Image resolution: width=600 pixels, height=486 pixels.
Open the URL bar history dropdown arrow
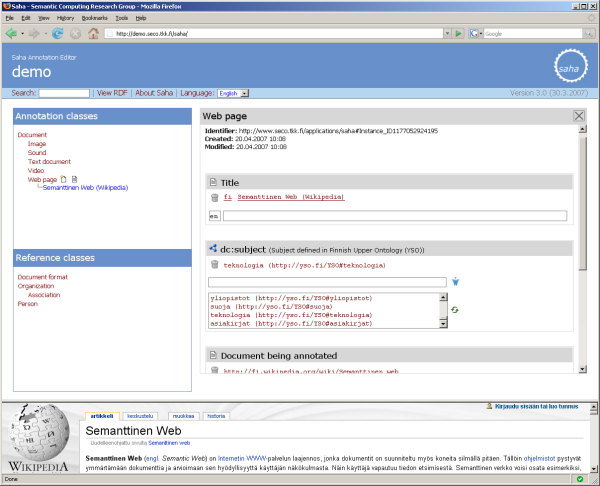[x=447, y=34]
